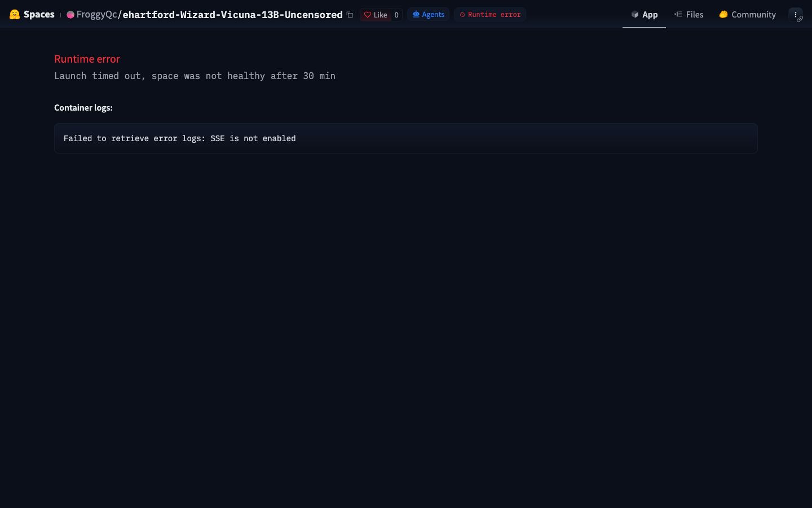The width and height of the screenshot is (812, 508).
Task: Select the launch timed out message
Action: tap(195, 76)
